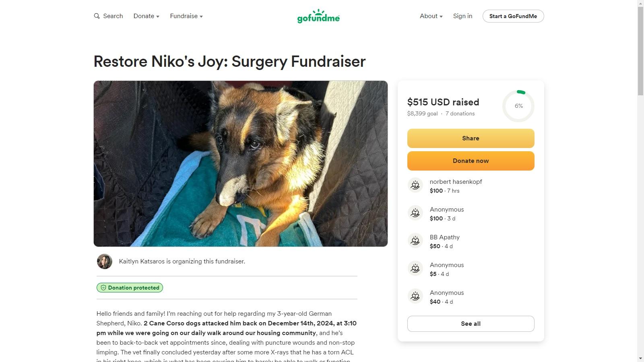Click the 6% progress circle
Screen dimensions: 644x362
coord(518,106)
